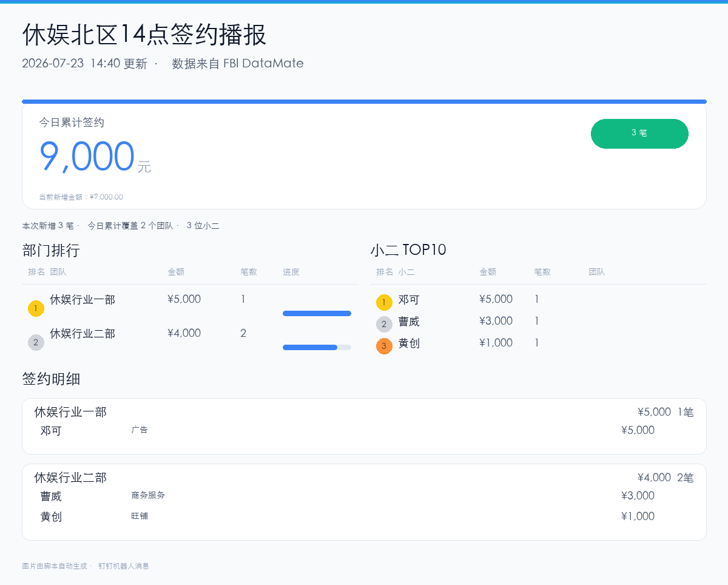Click the 签约明细 section heading
This screenshot has width=728, height=585.
point(51,379)
